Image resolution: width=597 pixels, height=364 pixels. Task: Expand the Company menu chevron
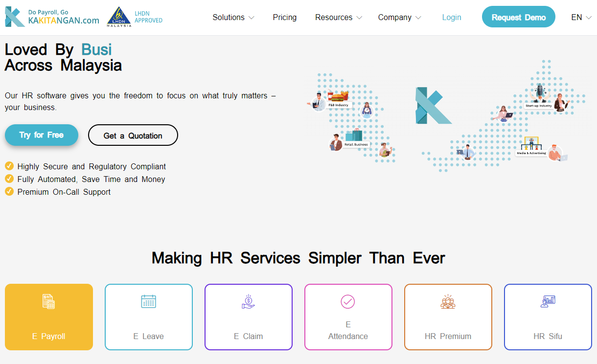click(x=418, y=18)
